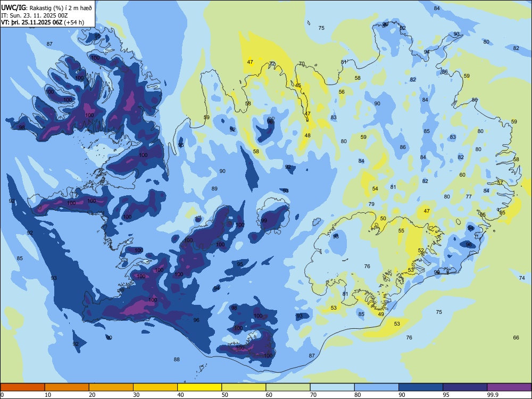Click the 'IT: Sun. 23. 11. 2025 00Z' line
This screenshot has width=532, height=399.
point(34,15)
